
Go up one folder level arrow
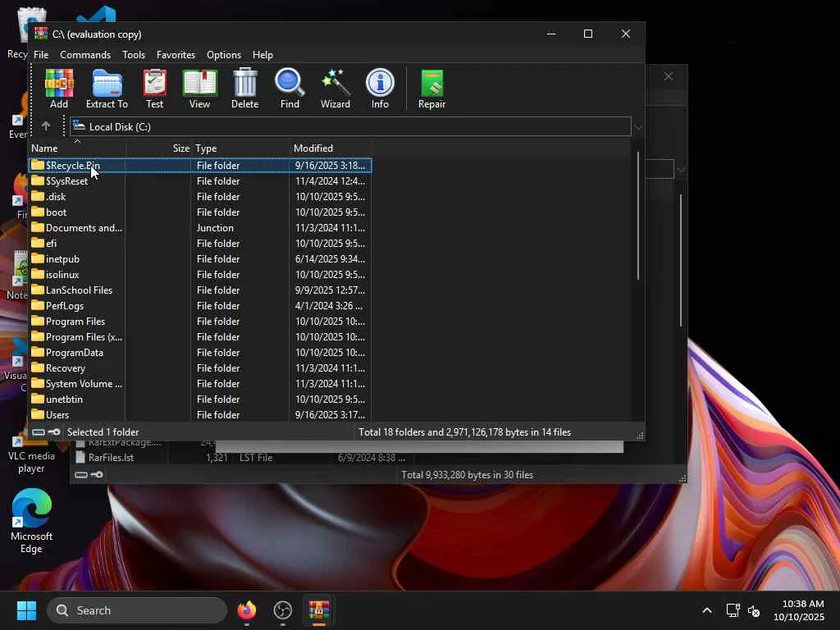(x=46, y=126)
